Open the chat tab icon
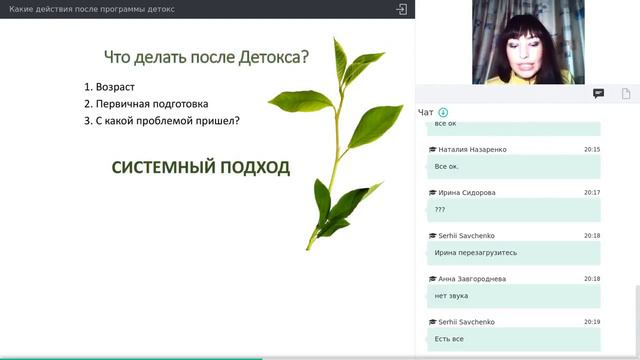 tap(598, 94)
